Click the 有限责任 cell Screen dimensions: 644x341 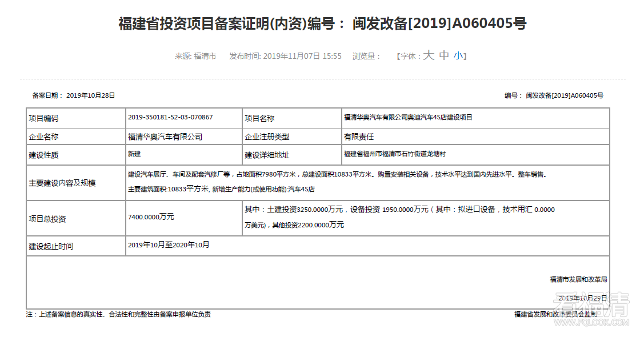tap(475, 137)
